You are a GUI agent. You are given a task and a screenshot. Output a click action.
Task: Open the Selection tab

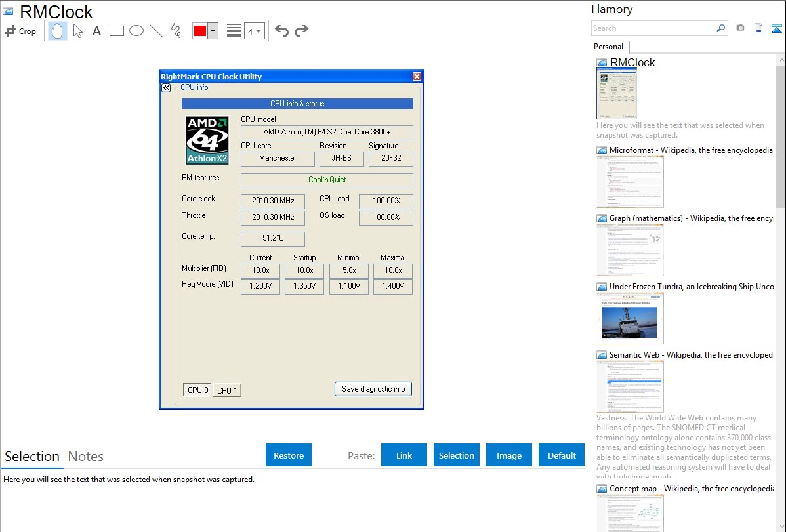32,457
